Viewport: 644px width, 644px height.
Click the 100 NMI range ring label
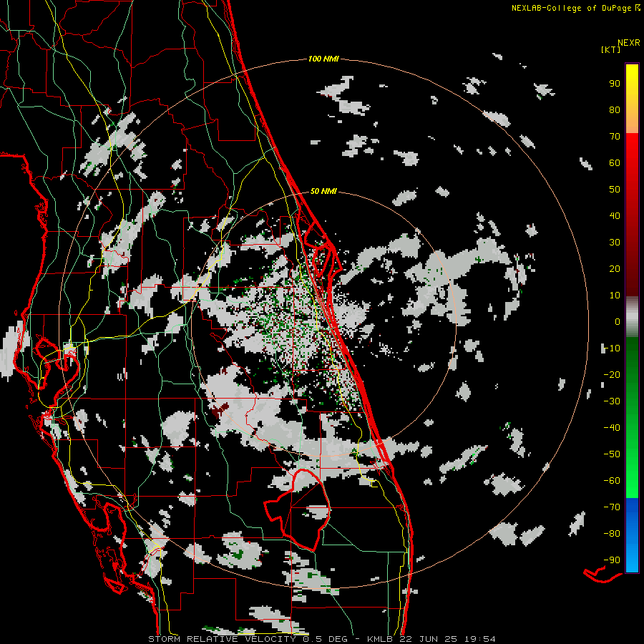pyautogui.click(x=323, y=59)
